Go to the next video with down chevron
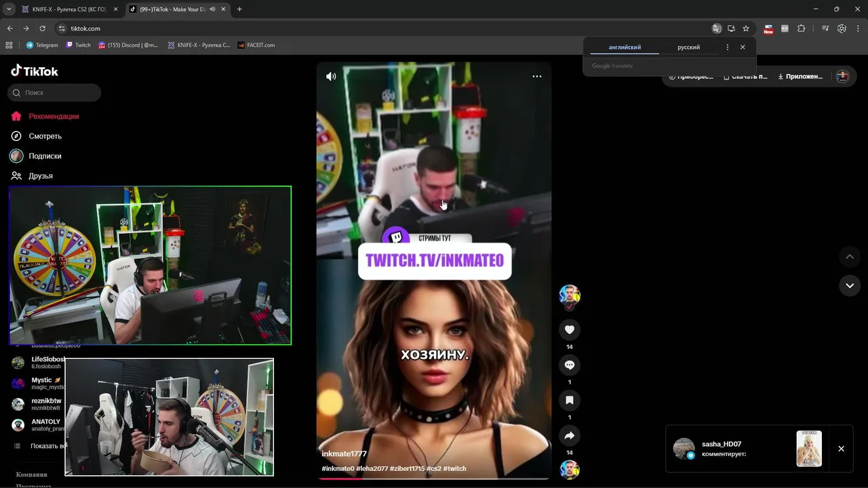868x488 pixels. 850,285
